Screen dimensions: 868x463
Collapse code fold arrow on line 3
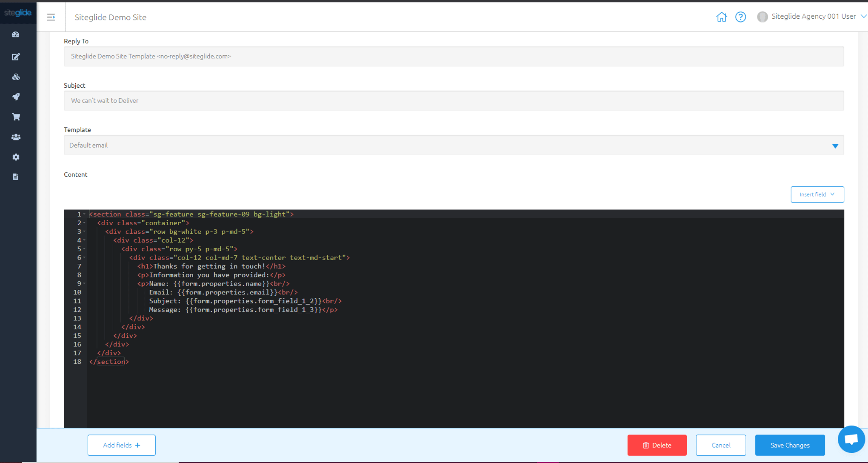(x=84, y=231)
